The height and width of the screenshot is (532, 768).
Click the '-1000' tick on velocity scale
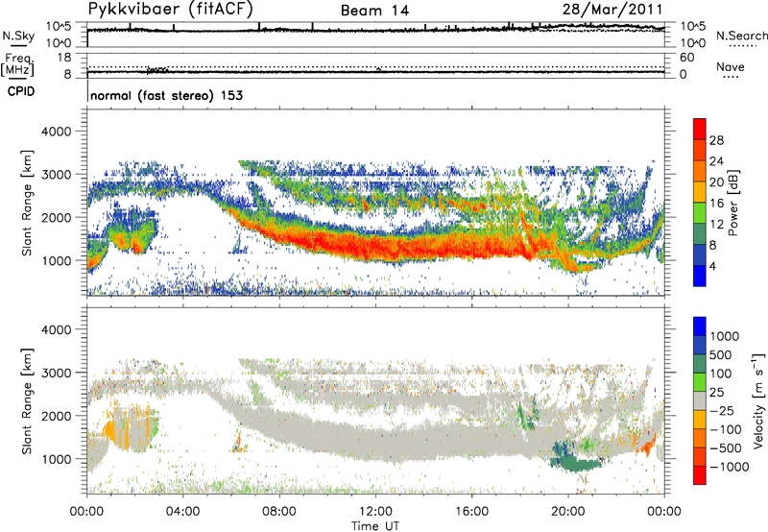click(x=729, y=467)
